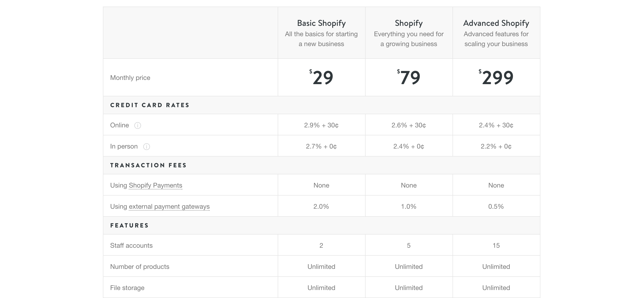Screen dimensions: 644x298
Task: Open the Shopify Payments link
Action: click(156, 185)
